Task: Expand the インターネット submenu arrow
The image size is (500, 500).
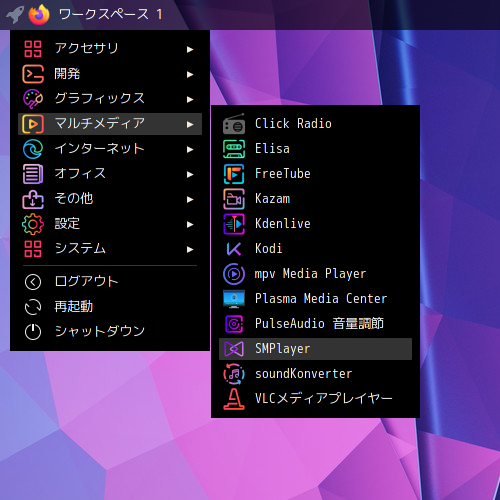Action: click(x=190, y=149)
